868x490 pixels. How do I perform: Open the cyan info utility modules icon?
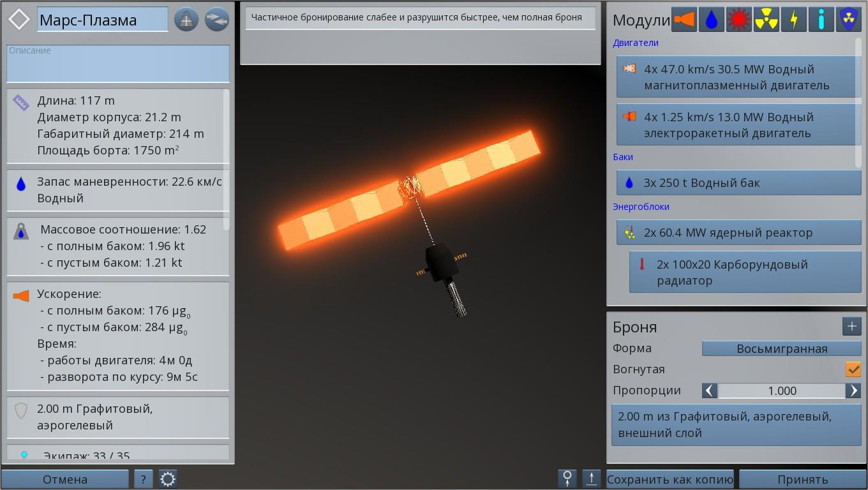click(821, 20)
